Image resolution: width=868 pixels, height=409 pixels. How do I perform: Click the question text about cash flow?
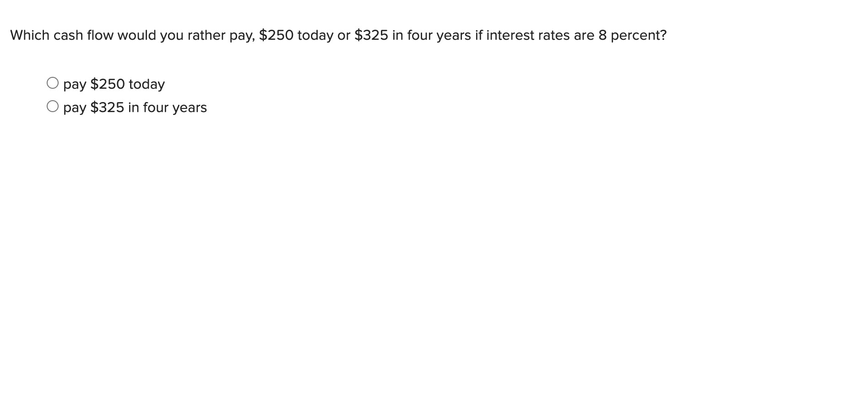pyautogui.click(x=338, y=35)
